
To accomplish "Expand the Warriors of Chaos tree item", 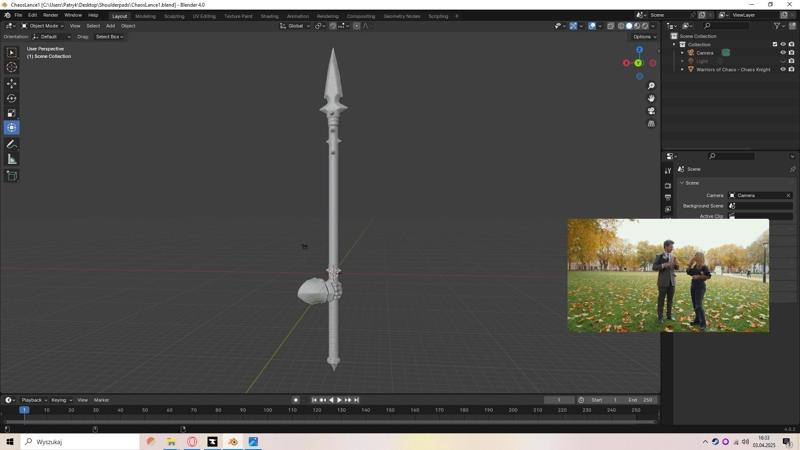I will pos(682,69).
